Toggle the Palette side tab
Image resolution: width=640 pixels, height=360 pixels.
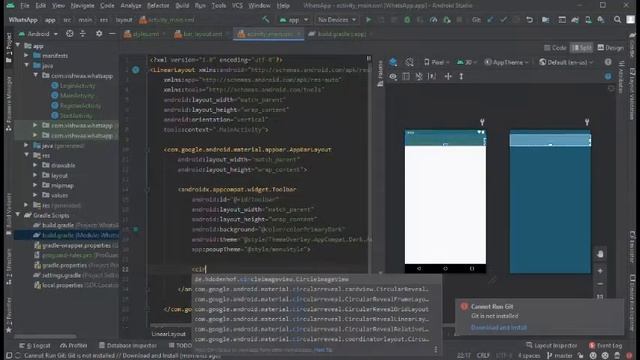(380, 73)
